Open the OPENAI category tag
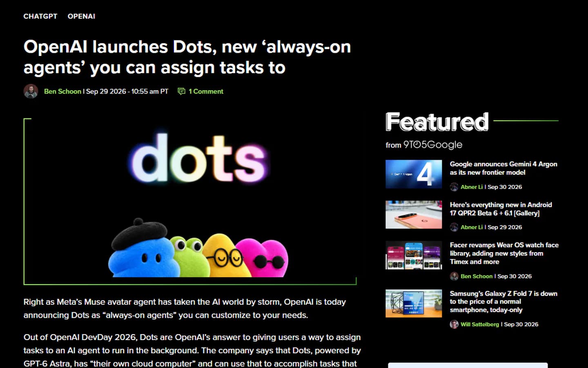The image size is (588, 368). tap(81, 16)
